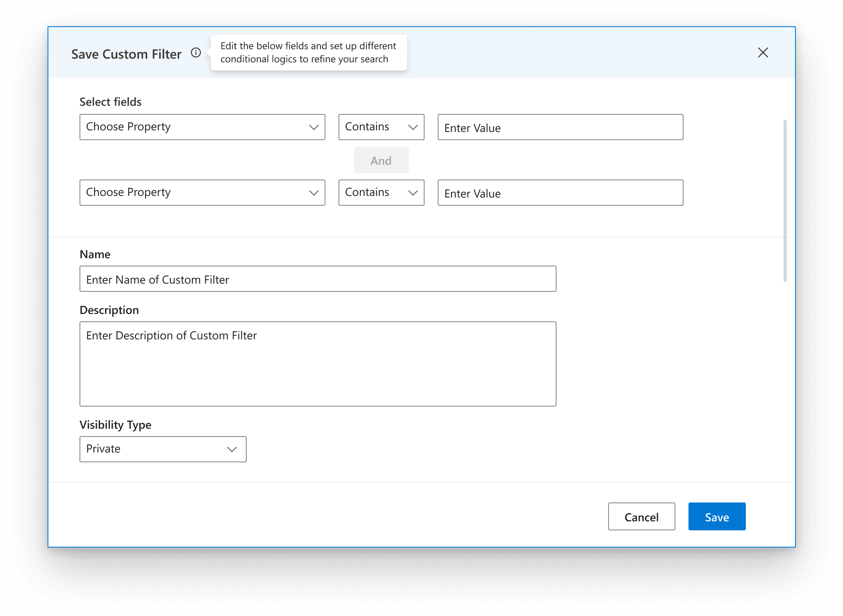Click the custom filter Name input

318,279
